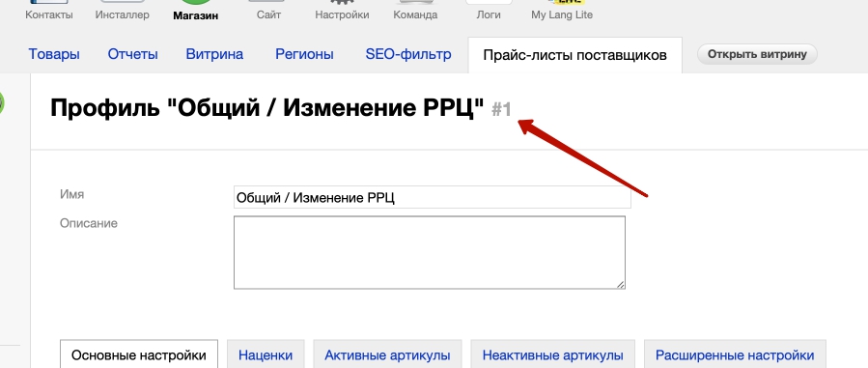Click the Открыть витрину button

click(757, 54)
